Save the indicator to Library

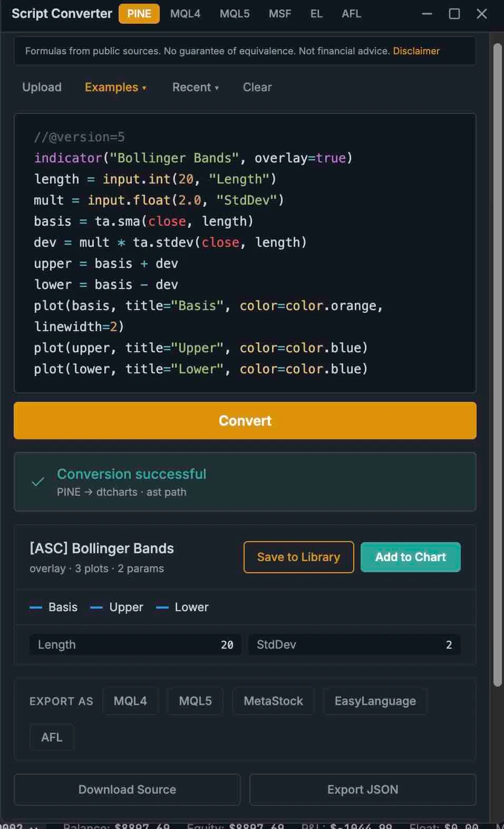coord(298,557)
